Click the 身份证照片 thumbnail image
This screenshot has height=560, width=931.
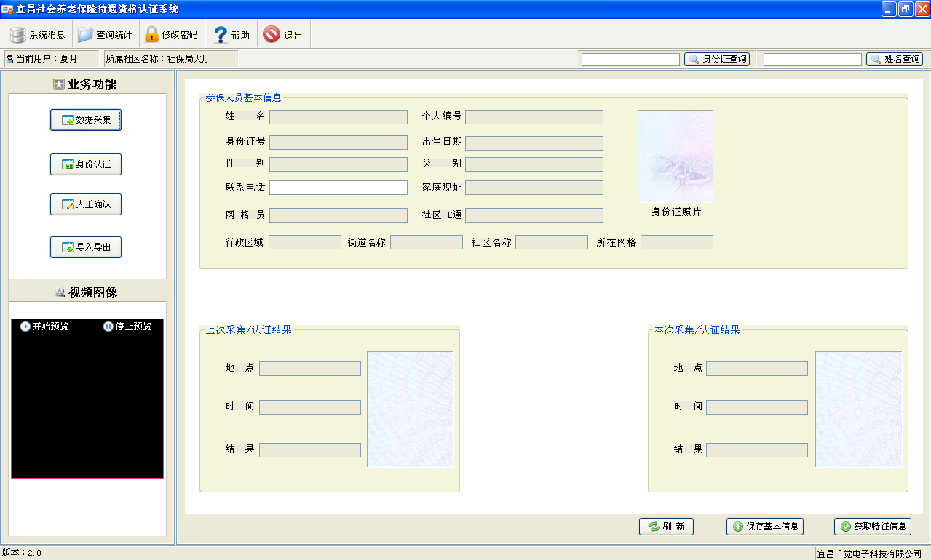675,156
